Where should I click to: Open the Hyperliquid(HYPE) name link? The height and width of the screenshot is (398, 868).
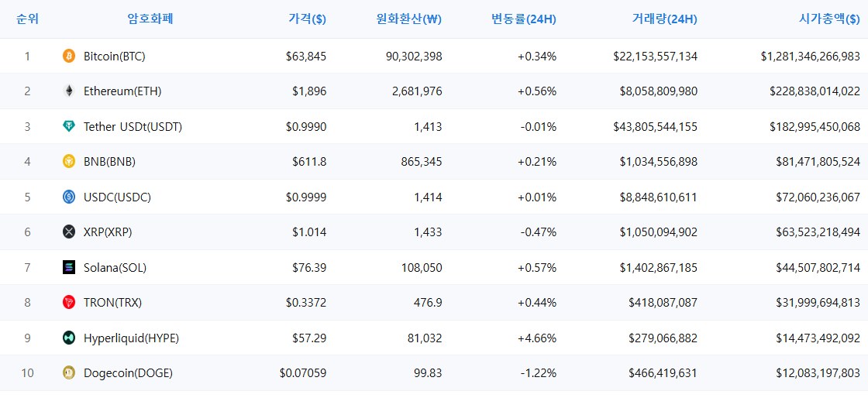(x=131, y=338)
